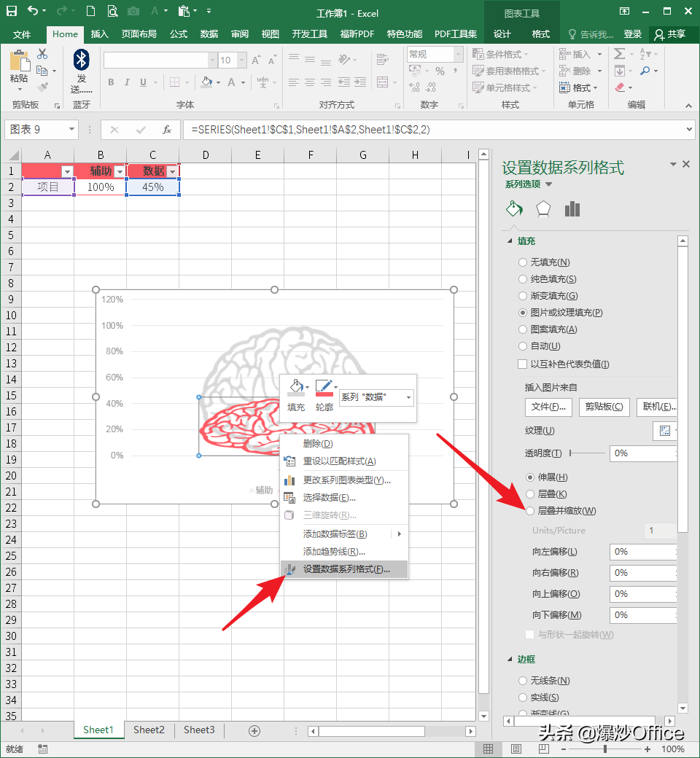Switch to Page Layout view icon

(516, 749)
